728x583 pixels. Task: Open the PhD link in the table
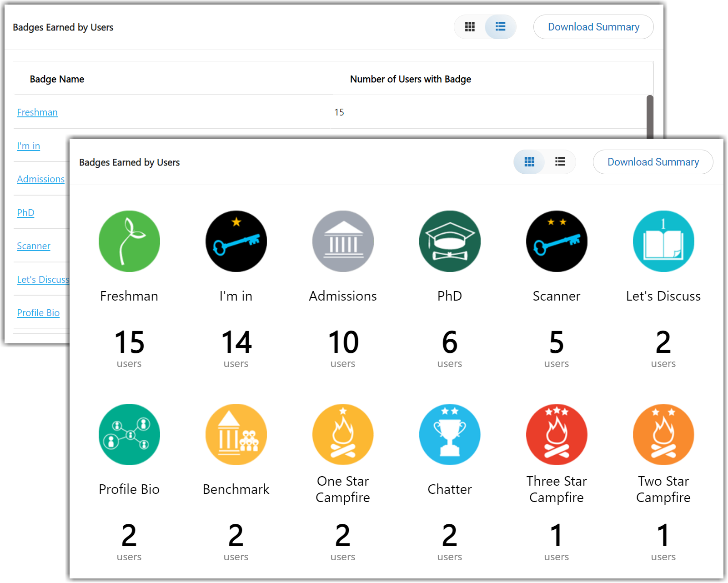25,213
